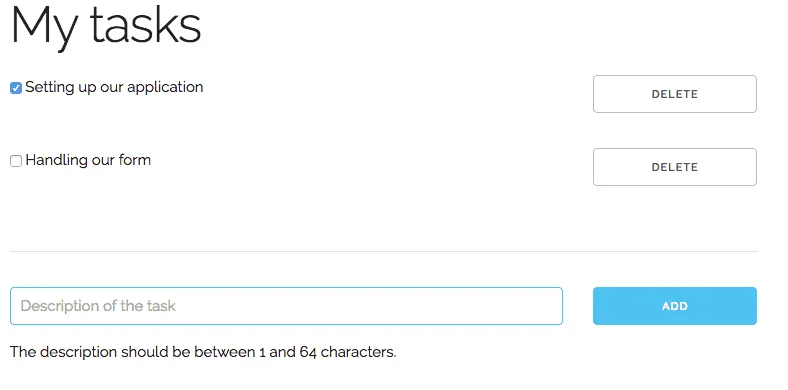
Task: Delete the 'Handling our form' task
Action: point(674,167)
